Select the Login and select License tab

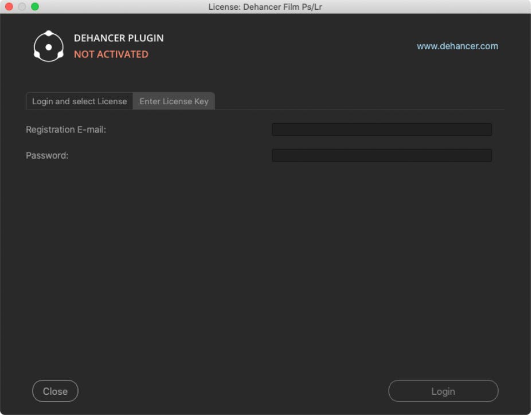click(x=79, y=101)
